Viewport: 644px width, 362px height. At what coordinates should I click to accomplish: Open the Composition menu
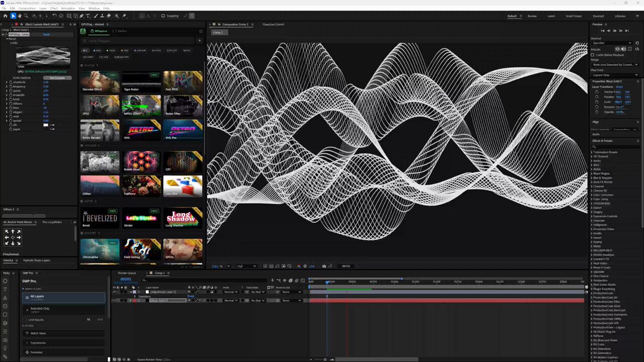coord(27,8)
